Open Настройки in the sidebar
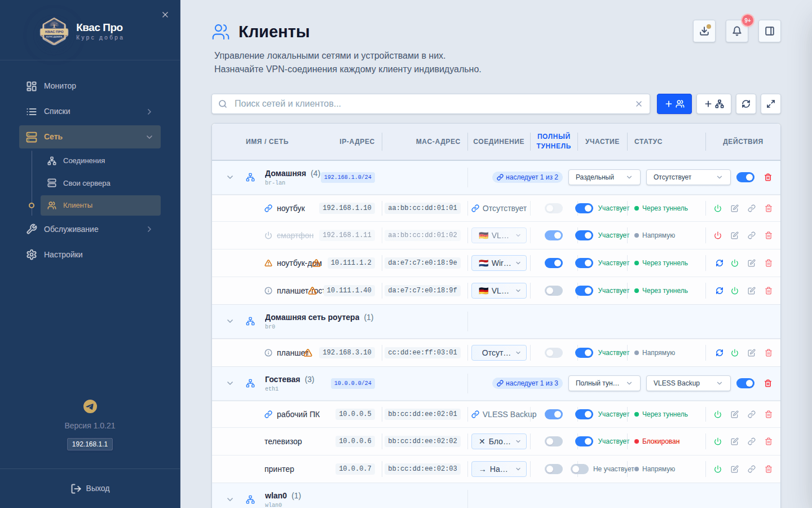The width and height of the screenshot is (812, 508). [90, 255]
